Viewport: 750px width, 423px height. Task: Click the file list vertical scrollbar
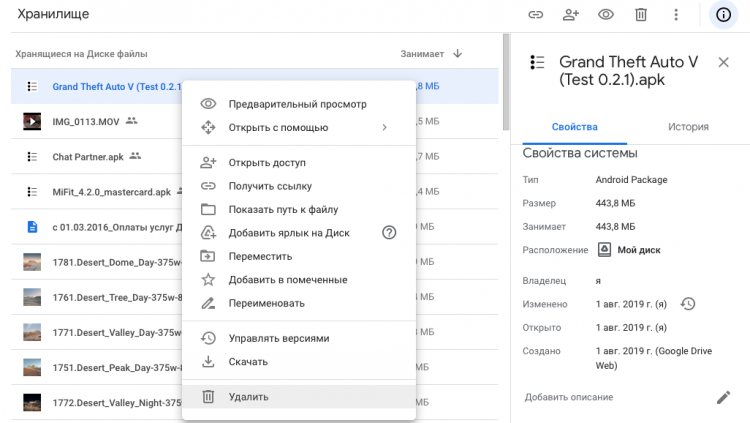click(x=506, y=82)
